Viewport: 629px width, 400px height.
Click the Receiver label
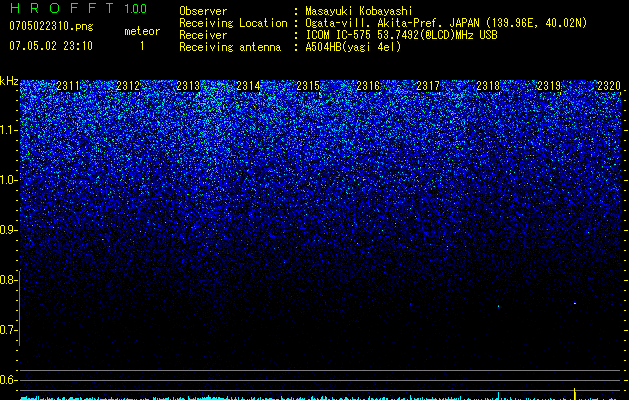tap(203, 35)
